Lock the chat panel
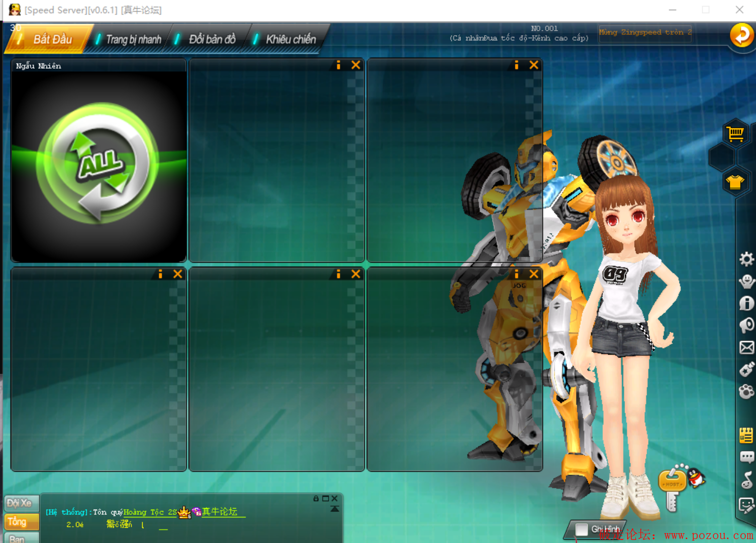756x543 pixels. click(x=316, y=498)
